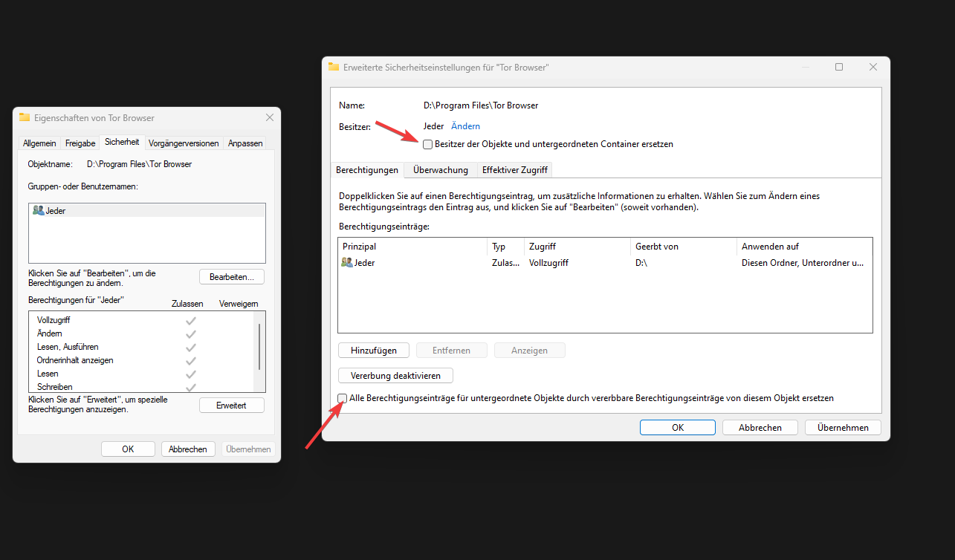Click Abbrechen in advanced security dialog
Image resolution: width=955 pixels, height=560 pixels.
(760, 428)
